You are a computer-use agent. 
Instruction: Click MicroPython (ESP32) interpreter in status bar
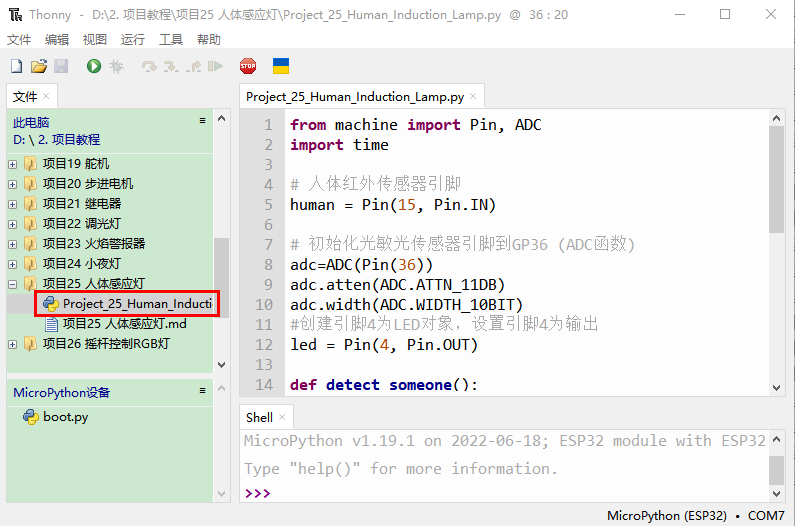pos(666,516)
